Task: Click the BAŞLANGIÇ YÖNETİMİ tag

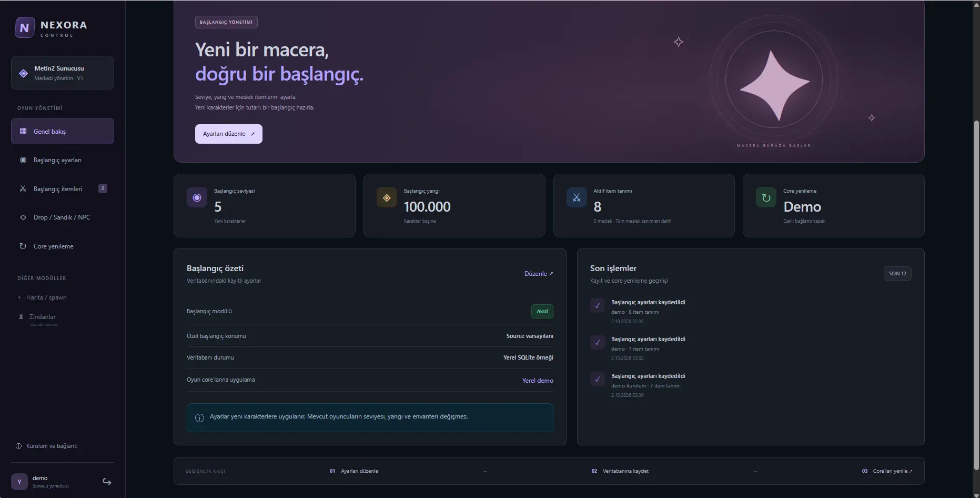Action: (226, 22)
